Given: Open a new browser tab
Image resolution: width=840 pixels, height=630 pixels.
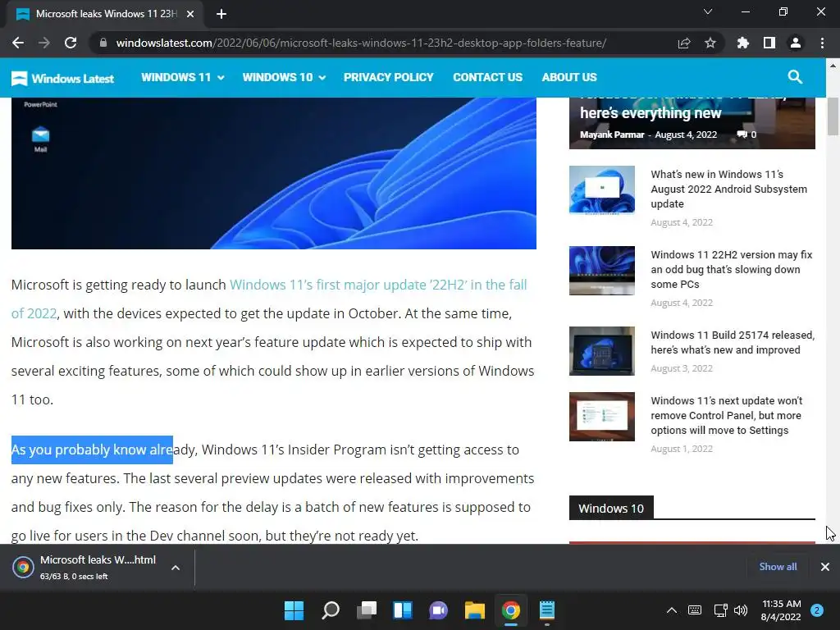Looking at the screenshot, I should pos(221,14).
